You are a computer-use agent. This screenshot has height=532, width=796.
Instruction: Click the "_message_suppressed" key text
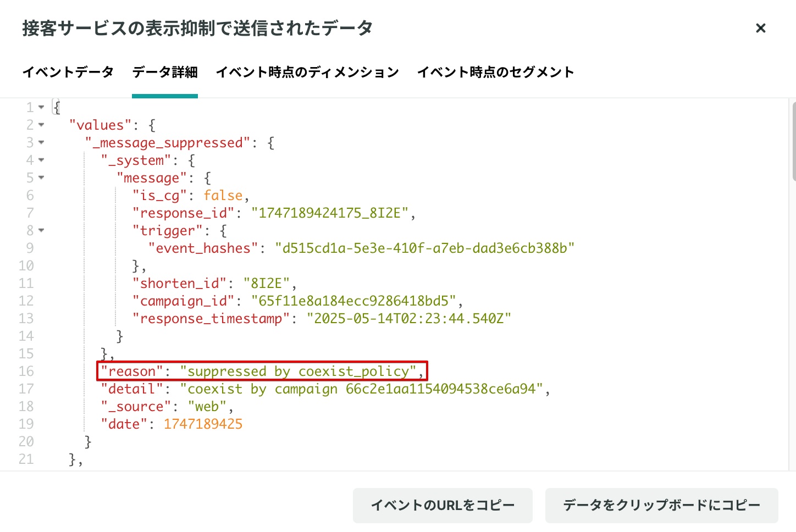pos(168,143)
